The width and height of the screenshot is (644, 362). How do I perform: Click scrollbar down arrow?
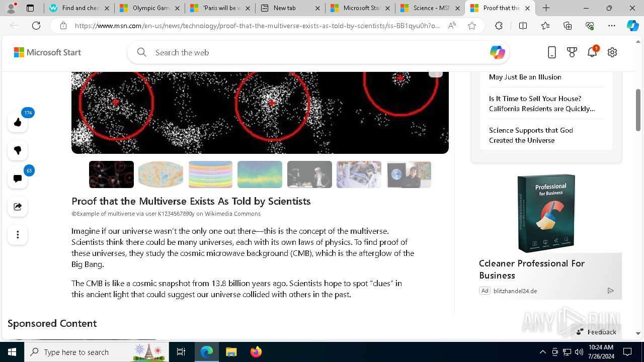tap(638, 333)
